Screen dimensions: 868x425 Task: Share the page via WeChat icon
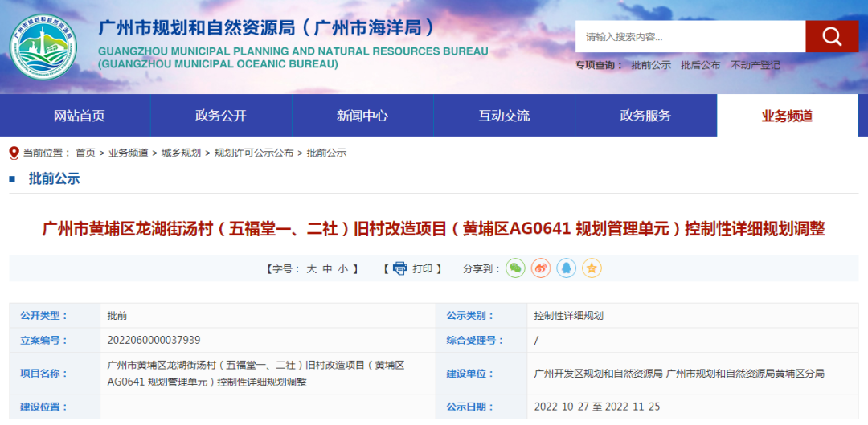click(515, 268)
